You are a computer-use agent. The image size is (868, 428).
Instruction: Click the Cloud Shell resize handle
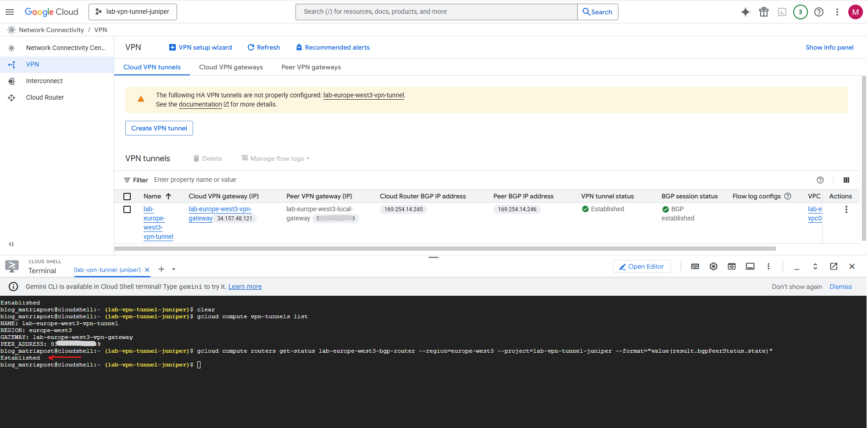tap(434, 257)
